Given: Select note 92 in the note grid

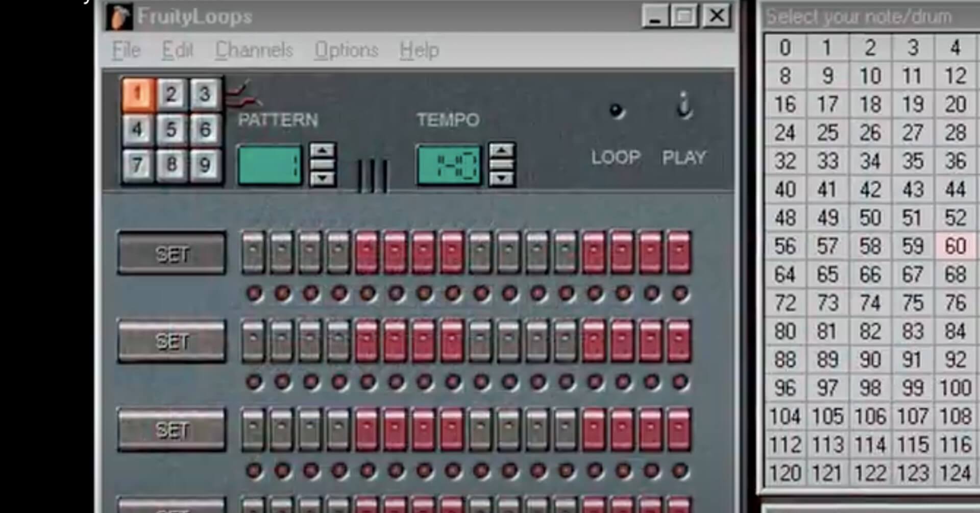Looking at the screenshot, I should (x=955, y=359).
